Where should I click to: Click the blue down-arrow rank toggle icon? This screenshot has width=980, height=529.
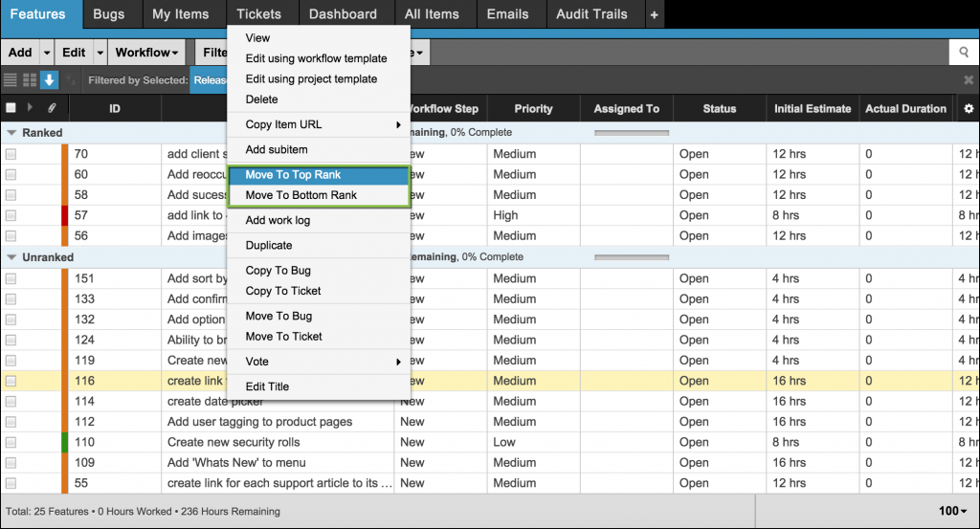coord(50,80)
